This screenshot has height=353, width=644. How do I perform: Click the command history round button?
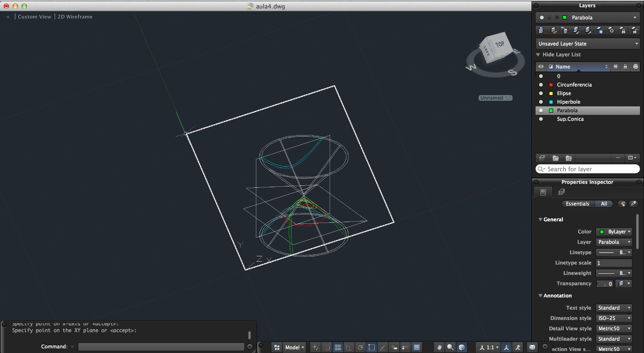point(250,347)
